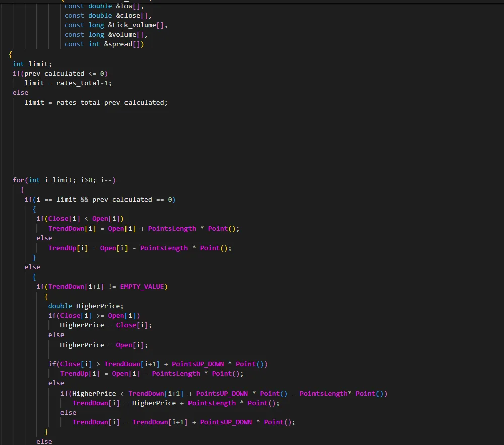The image size is (504, 445).
Task: Click the 'HigherPrice = Open[i];' line
Action: 104,345
